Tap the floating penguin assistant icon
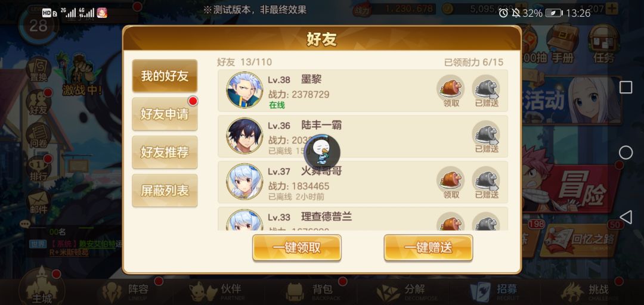 click(x=322, y=152)
